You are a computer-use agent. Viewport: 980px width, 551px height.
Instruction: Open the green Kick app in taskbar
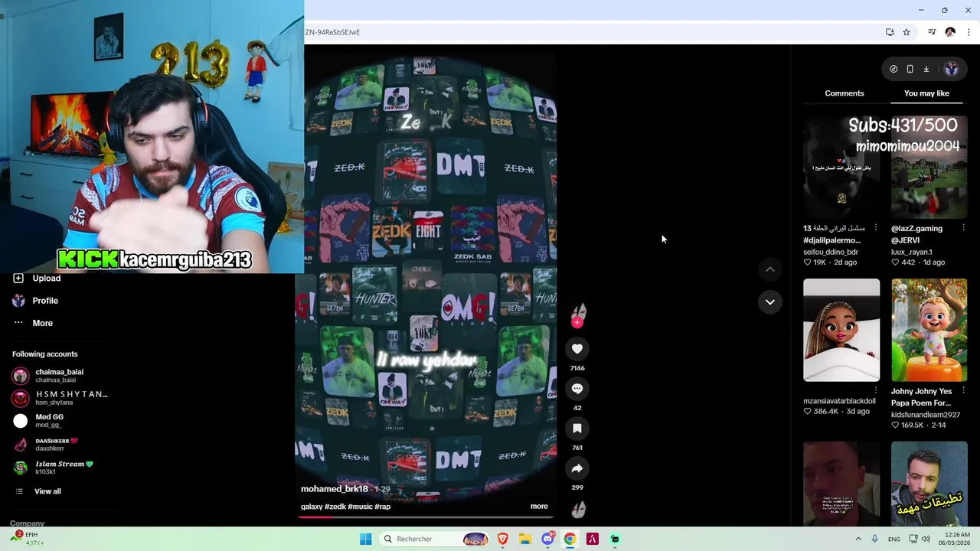[615, 539]
